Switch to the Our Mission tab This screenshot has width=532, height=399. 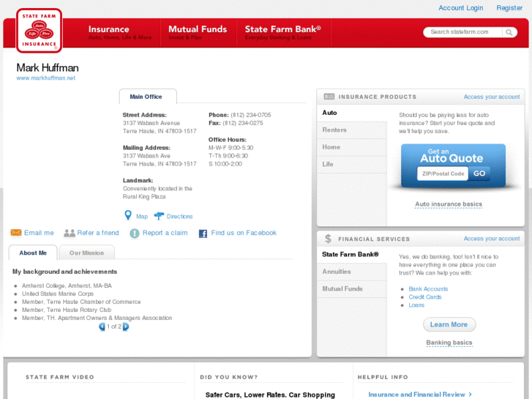point(86,253)
